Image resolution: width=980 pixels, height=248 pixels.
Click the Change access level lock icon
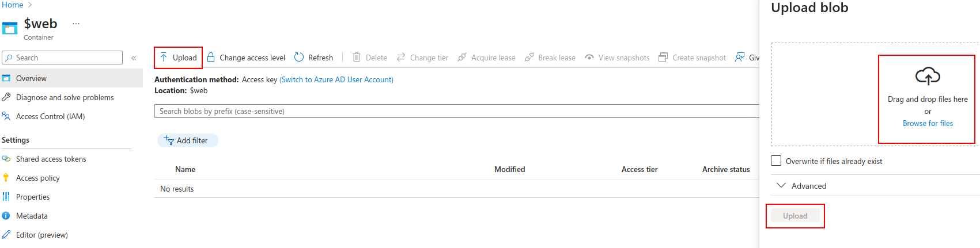(211, 58)
